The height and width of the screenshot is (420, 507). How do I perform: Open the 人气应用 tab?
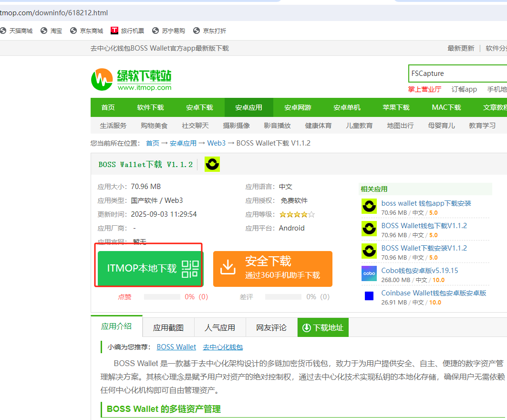(220, 327)
